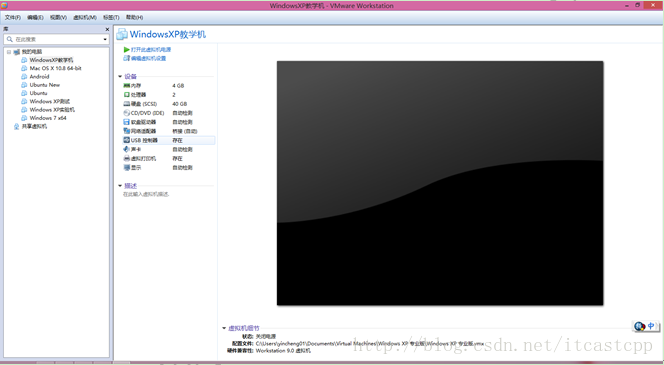This screenshot has width=664, height=365.
Task: Select the Windows XP测试 virtual machine
Action: 50,101
